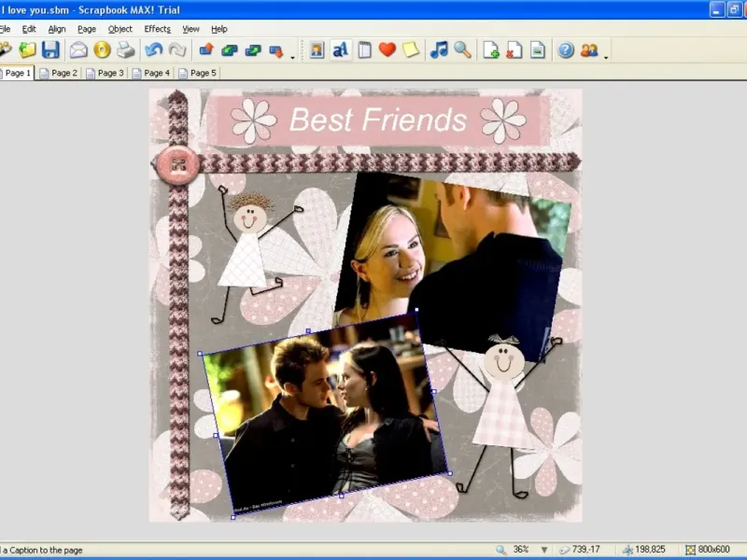Add music with the musical notes icon

pos(439,49)
